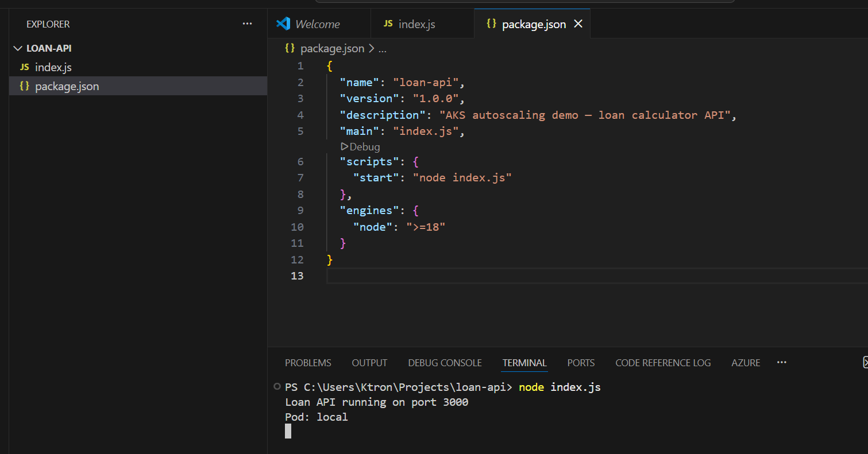The height and width of the screenshot is (454, 868).
Task: Collapse the LOAN-API folder chevron
Action: click(x=18, y=49)
